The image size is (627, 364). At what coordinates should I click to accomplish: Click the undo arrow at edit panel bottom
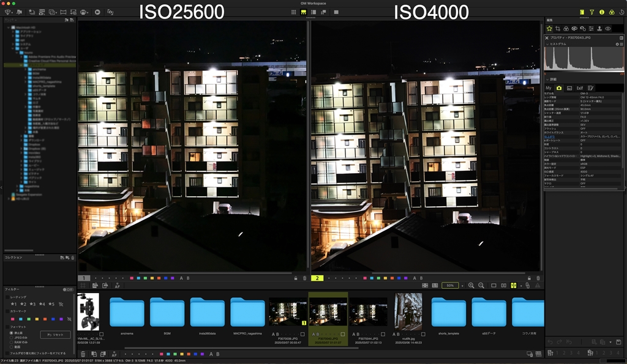pos(550,342)
